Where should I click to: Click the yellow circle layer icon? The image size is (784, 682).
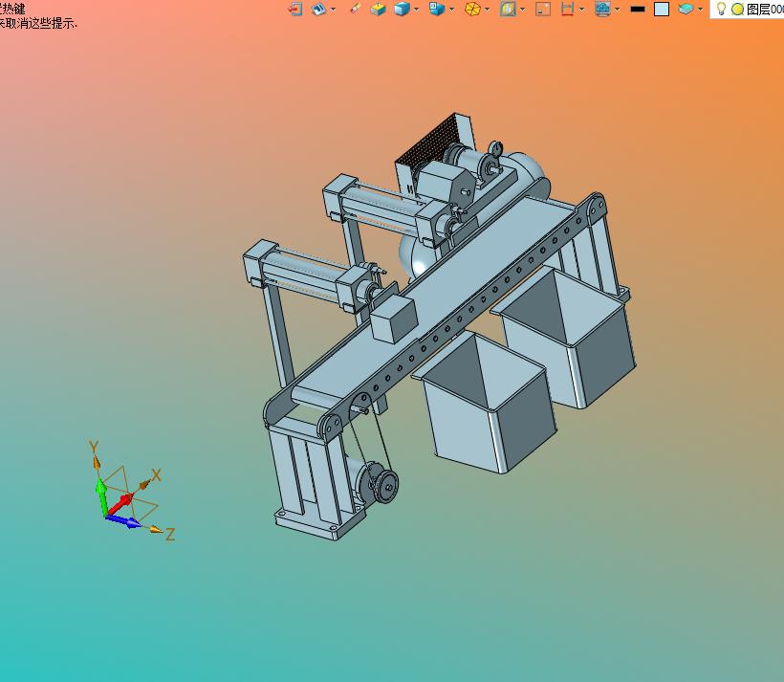(737, 9)
